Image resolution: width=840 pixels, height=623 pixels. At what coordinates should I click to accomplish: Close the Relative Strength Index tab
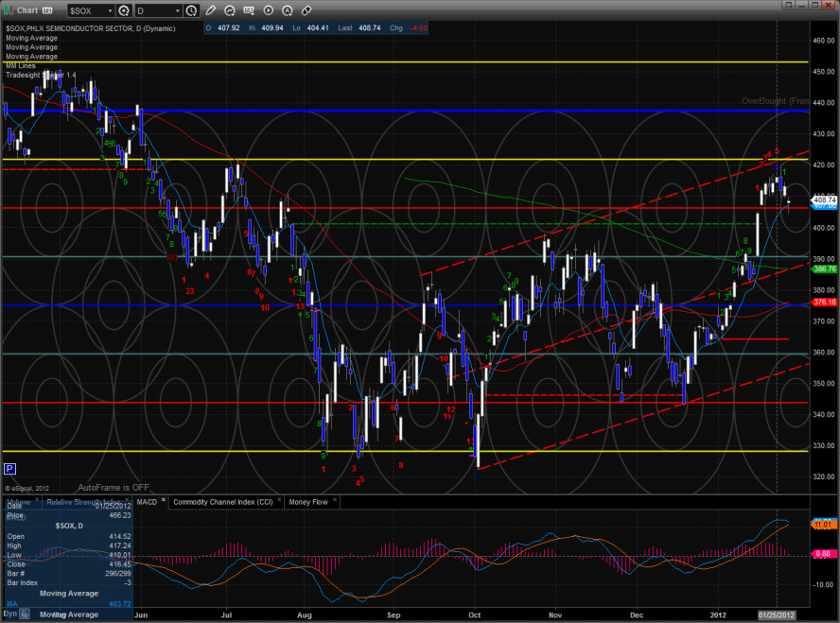[x=128, y=500]
